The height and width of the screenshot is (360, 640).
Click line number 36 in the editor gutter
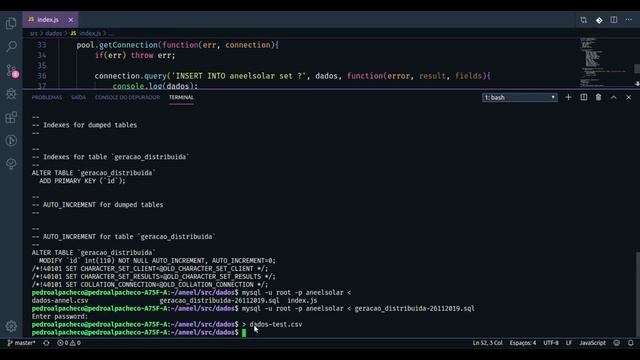(42, 76)
